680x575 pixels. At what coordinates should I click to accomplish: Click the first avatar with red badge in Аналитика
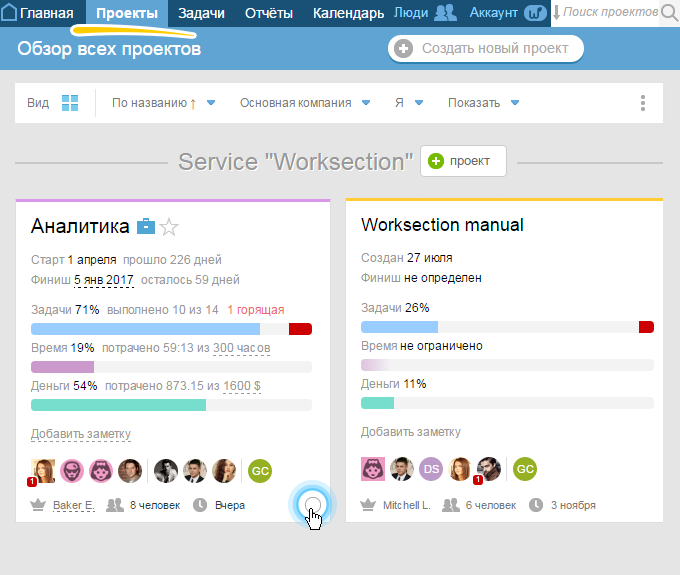43,471
